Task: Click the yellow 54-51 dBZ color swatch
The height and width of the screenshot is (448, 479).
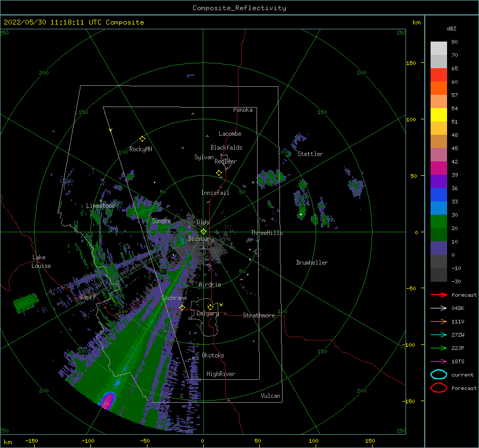Action: click(439, 115)
